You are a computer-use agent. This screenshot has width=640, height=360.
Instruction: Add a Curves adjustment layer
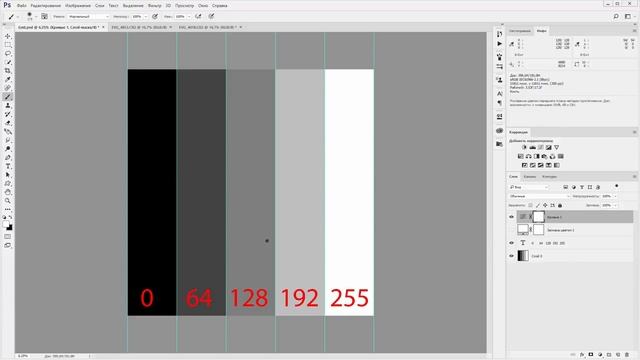540,147
